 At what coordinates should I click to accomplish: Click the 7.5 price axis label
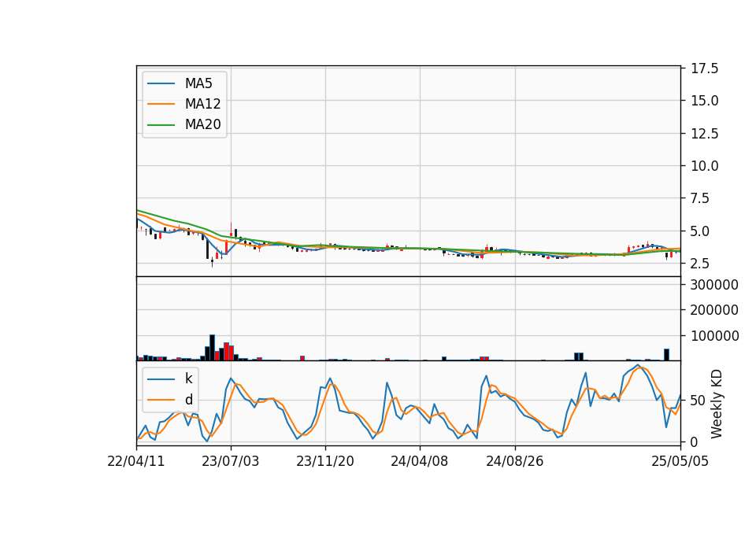(x=700, y=198)
